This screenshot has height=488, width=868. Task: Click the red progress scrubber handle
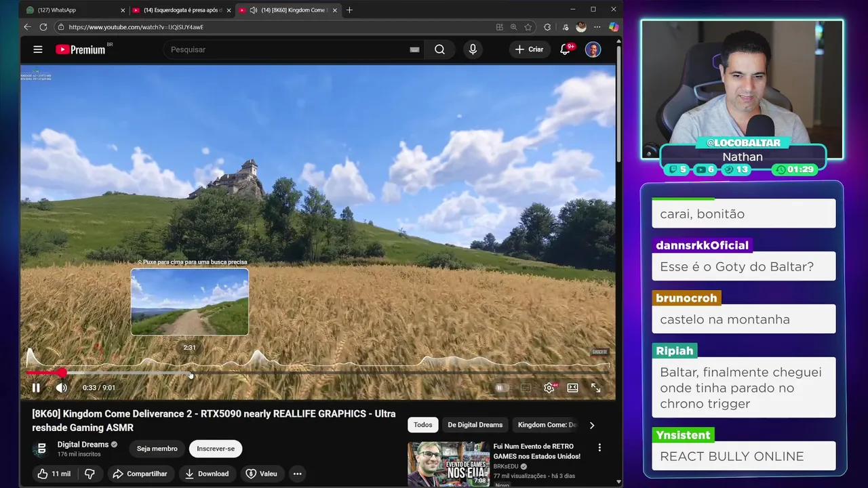coord(62,373)
